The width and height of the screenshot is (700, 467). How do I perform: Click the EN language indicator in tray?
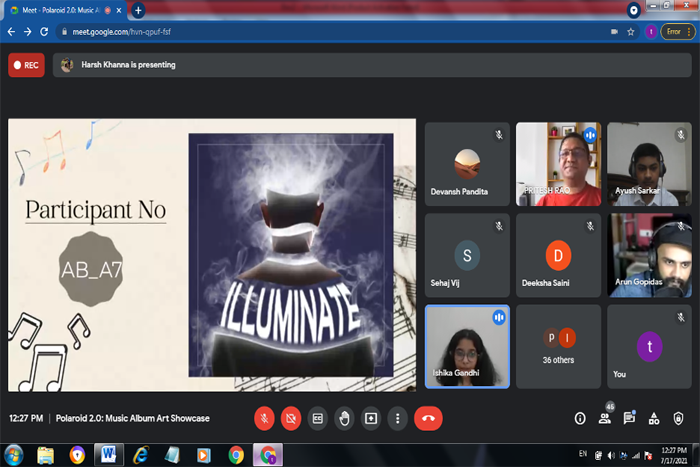pyautogui.click(x=583, y=454)
